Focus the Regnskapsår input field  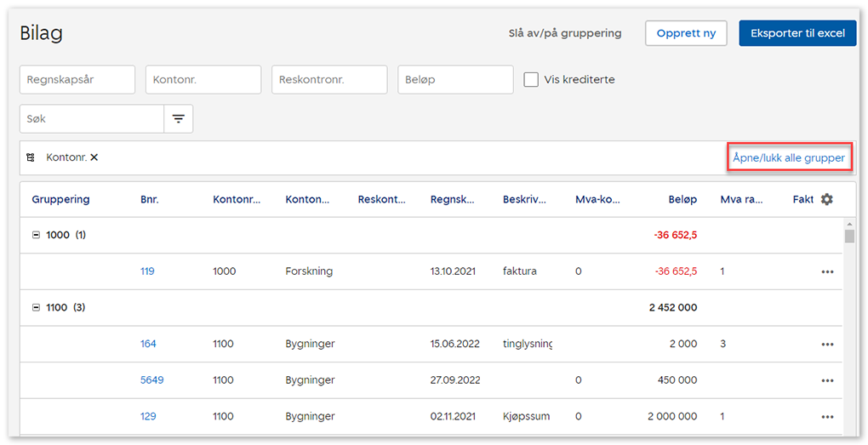pos(77,79)
